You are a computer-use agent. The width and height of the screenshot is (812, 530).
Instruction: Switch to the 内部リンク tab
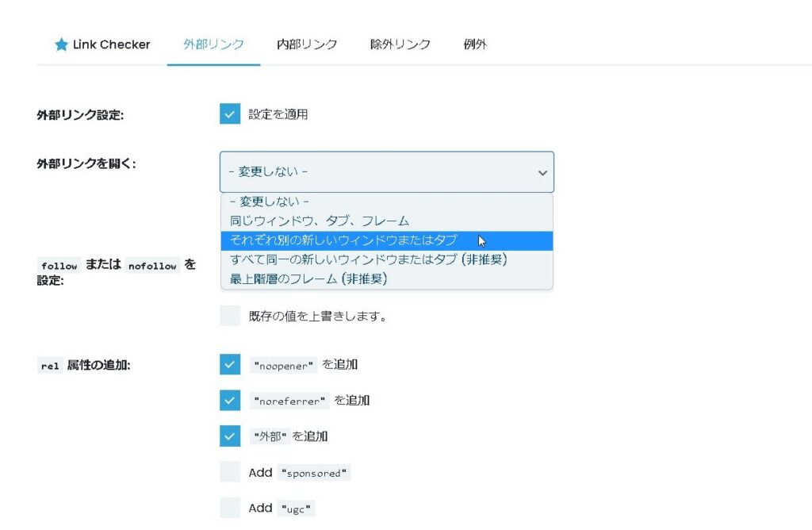(307, 44)
